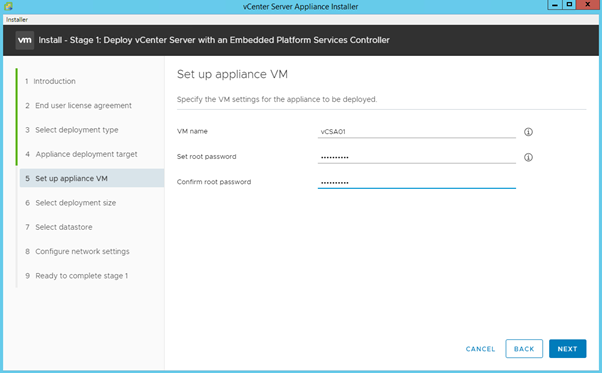
Task: Click the CANCEL link
Action: point(480,349)
